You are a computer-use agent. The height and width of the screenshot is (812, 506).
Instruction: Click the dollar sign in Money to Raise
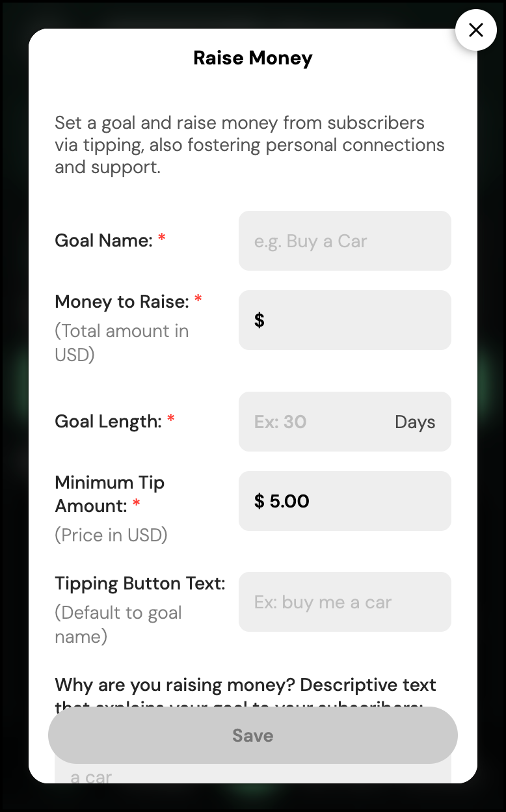click(260, 320)
